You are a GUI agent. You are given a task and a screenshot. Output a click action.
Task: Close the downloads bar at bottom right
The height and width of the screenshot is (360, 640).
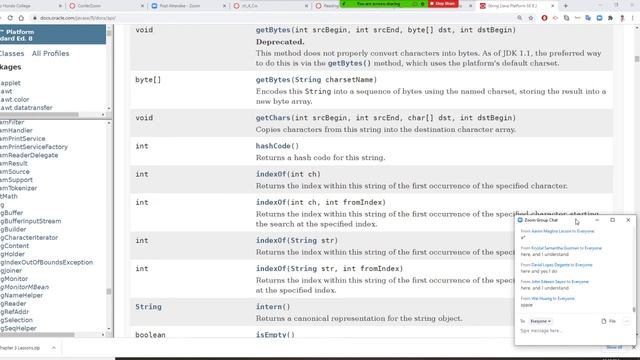click(x=634, y=347)
